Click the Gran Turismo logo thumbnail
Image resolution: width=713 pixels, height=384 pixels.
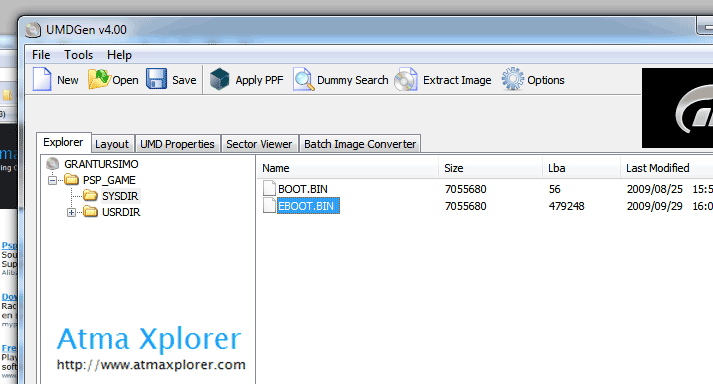678,108
